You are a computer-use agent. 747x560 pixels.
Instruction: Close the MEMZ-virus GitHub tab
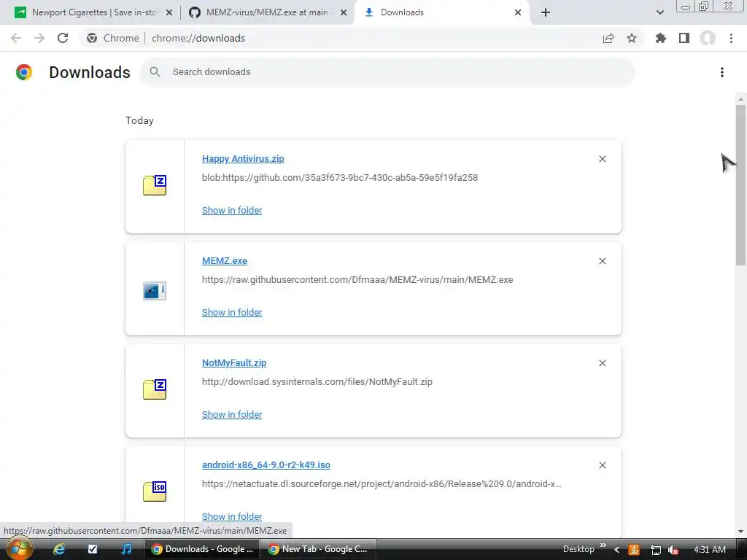pyautogui.click(x=344, y=12)
